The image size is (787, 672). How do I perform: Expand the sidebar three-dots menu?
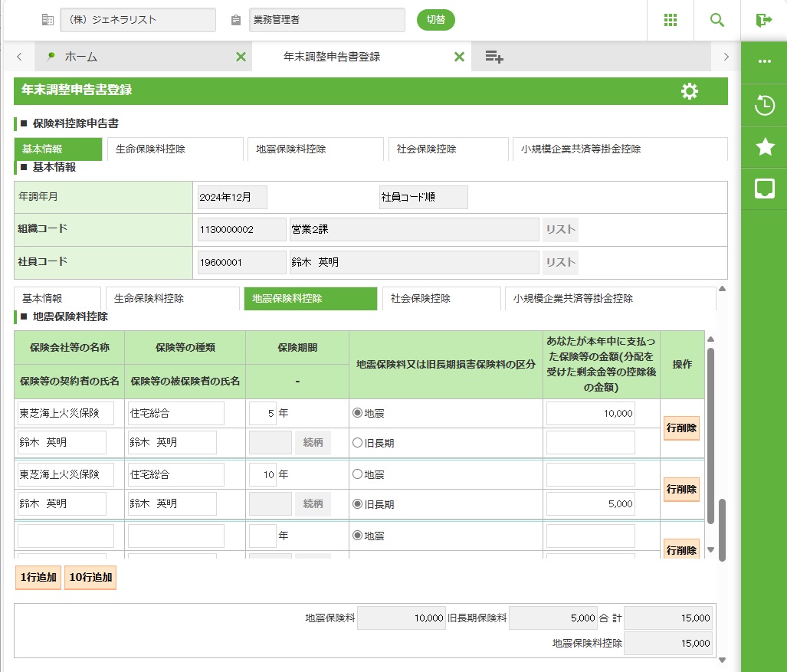pyautogui.click(x=764, y=61)
